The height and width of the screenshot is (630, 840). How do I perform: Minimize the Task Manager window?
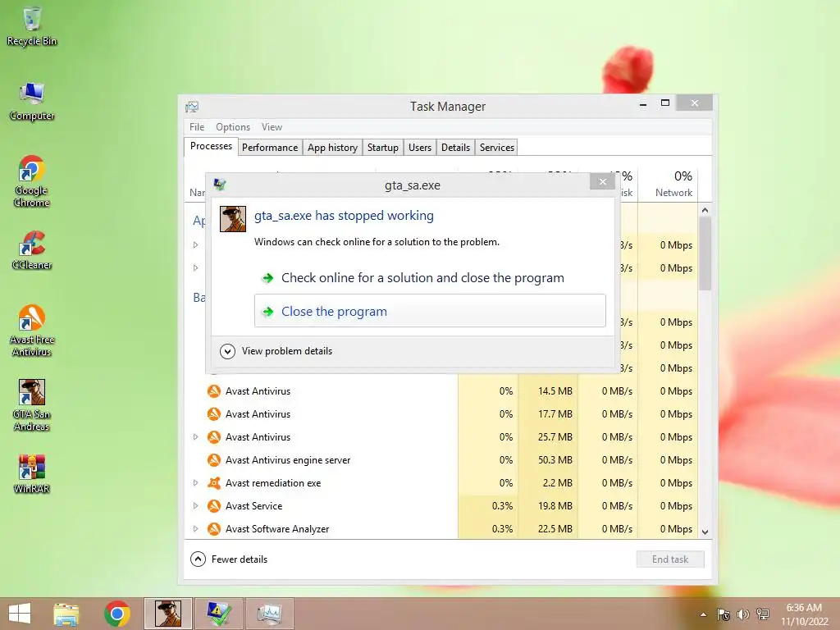[643, 104]
